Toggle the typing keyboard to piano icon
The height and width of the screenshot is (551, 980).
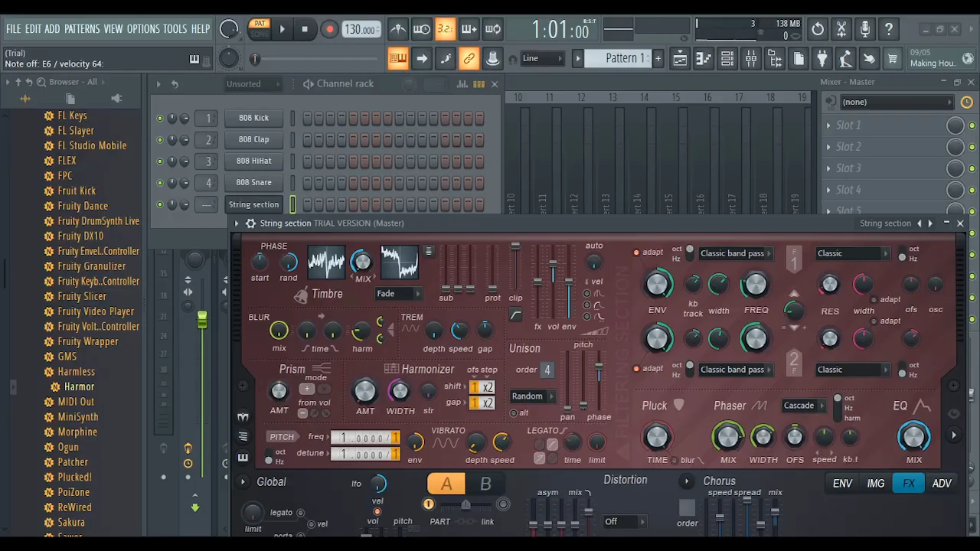click(x=397, y=58)
